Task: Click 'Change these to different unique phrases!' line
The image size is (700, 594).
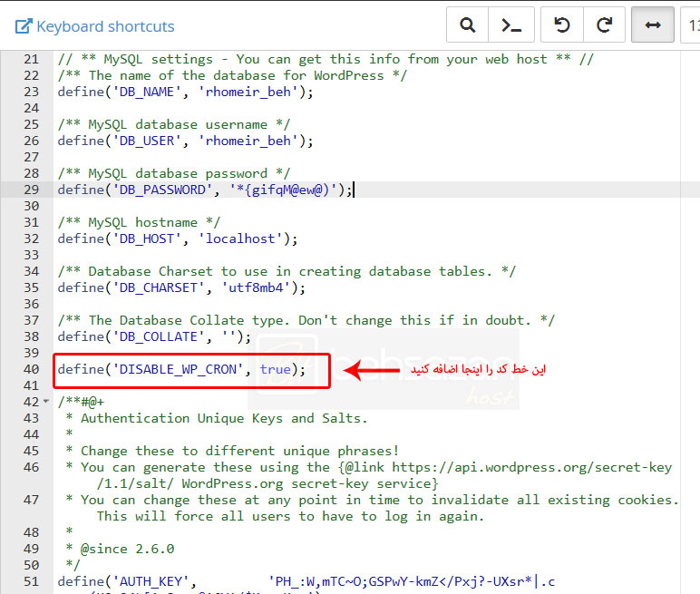Action: (x=232, y=451)
